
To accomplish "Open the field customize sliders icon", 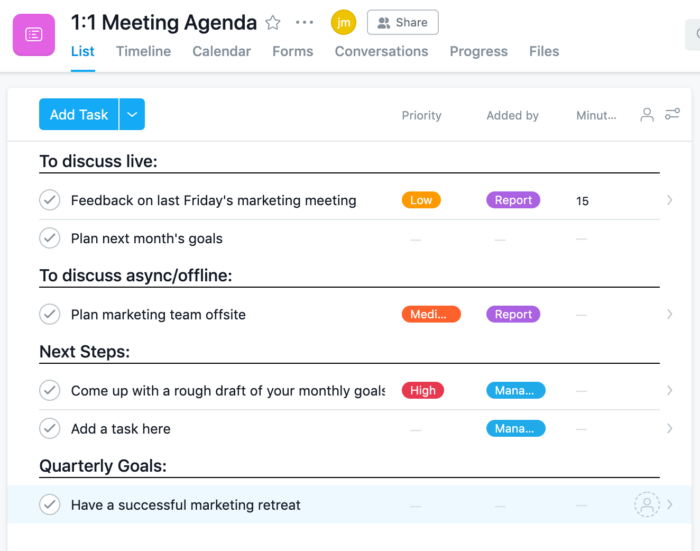I will point(672,115).
